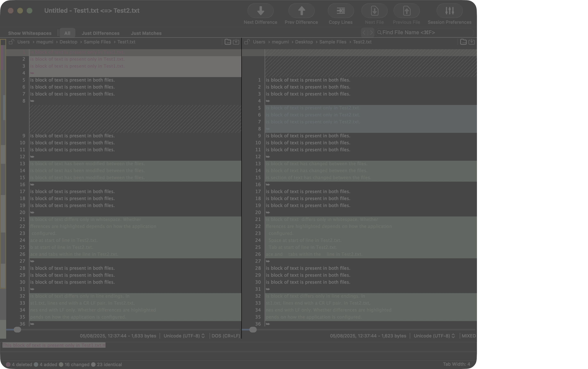The width and height of the screenshot is (588, 369).
Task: Click line number 36 in left pane gutter
Action: [x=22, y=324]
